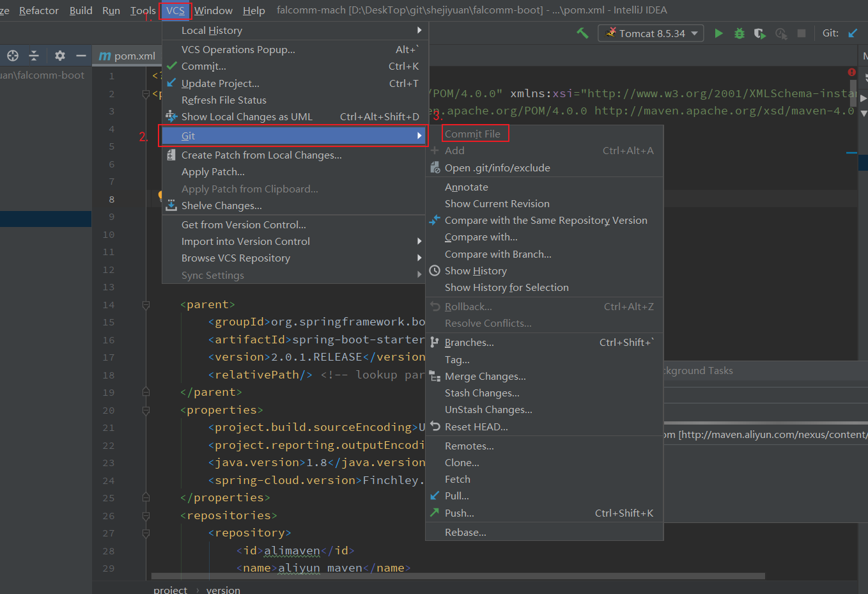Select Fetch in Git submenu
The width and height of the screenshot is (868, 594).
[x=545, y=479]
